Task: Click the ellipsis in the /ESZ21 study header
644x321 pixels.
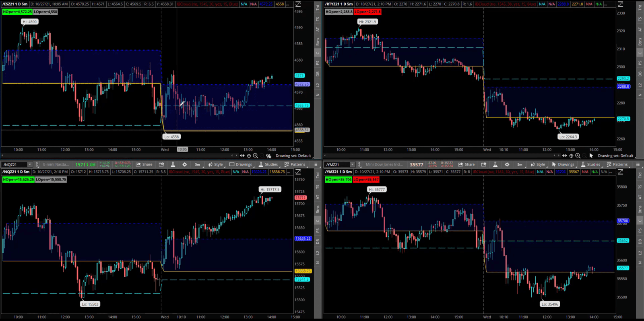Action: pyautogui.click(x=287, y=4)
